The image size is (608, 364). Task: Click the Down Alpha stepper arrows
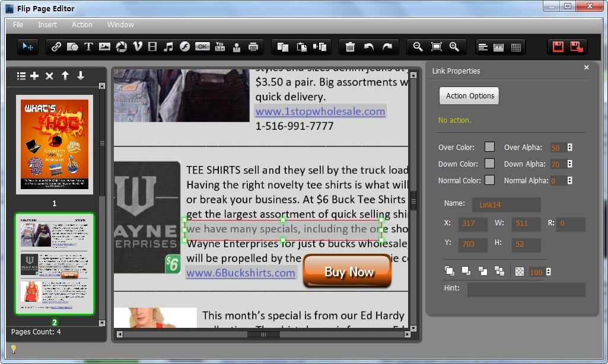(x=569, y=164)
